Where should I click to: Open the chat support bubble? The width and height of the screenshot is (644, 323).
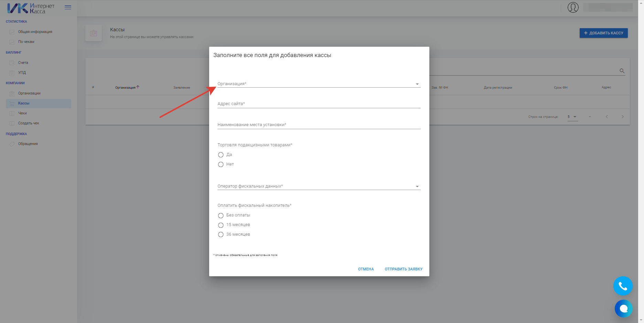(623, 309)
